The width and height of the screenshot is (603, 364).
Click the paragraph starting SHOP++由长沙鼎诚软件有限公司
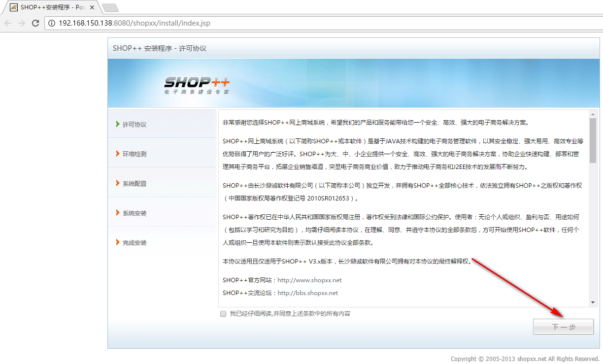[402, 192]
